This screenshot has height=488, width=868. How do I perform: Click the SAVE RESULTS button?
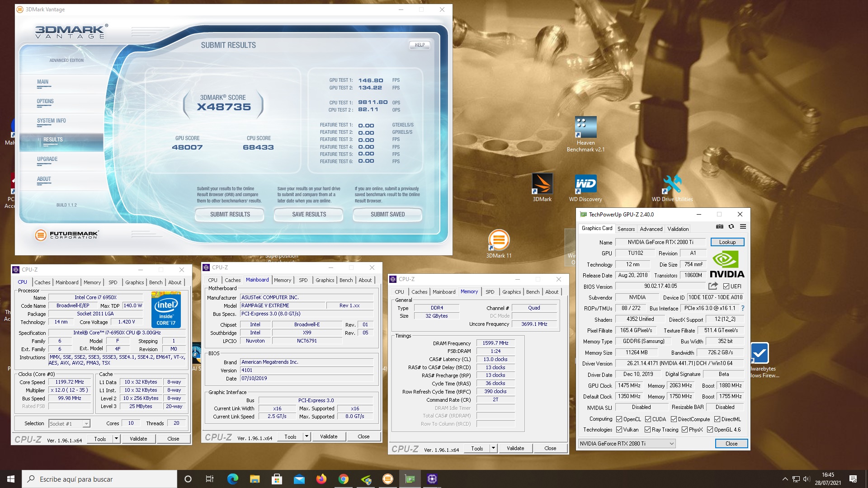(x=309, y=215)
